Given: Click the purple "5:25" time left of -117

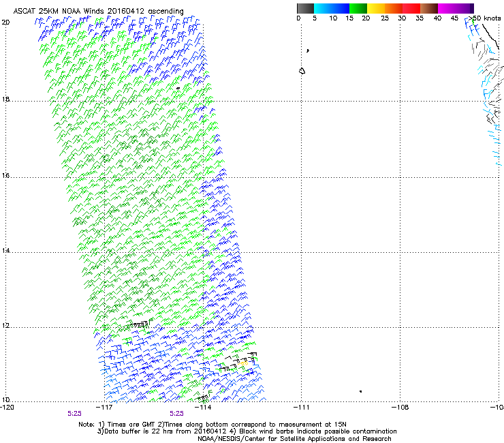Looking at the screenshot, I should click(74, 414).
